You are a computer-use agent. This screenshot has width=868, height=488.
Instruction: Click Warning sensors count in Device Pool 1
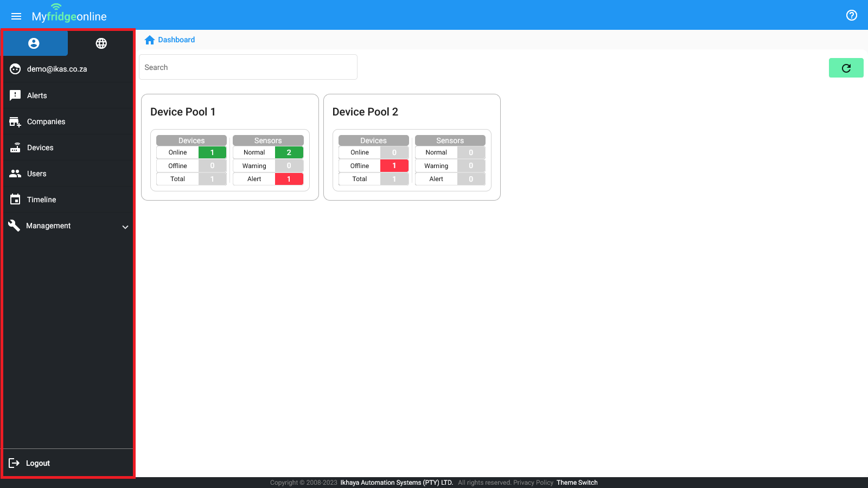click(289, 166)
